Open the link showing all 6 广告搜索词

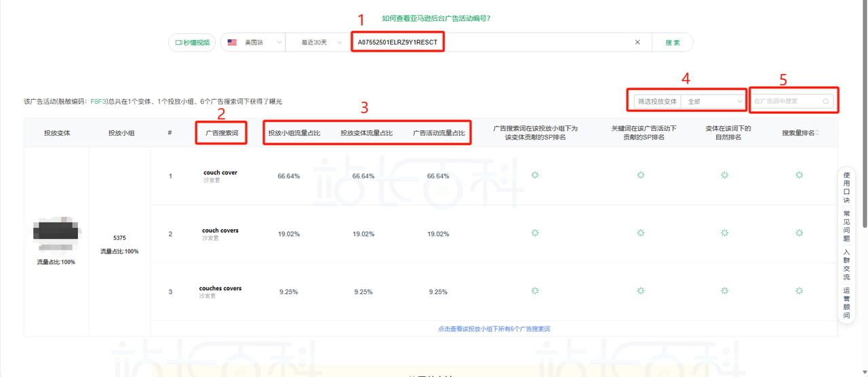[x=494, y=329]
